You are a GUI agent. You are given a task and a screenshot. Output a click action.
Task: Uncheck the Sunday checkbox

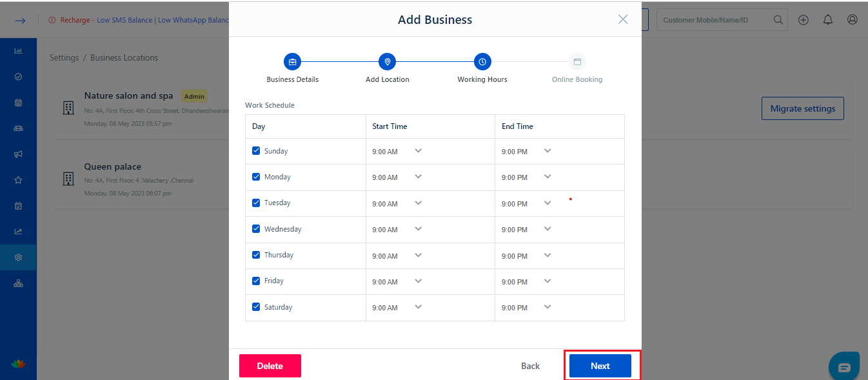tap(256, 150)
